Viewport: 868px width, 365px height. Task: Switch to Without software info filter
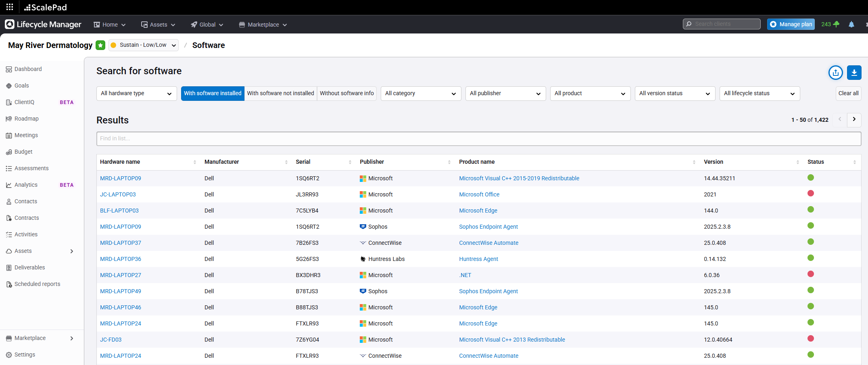tap(346, 93)
